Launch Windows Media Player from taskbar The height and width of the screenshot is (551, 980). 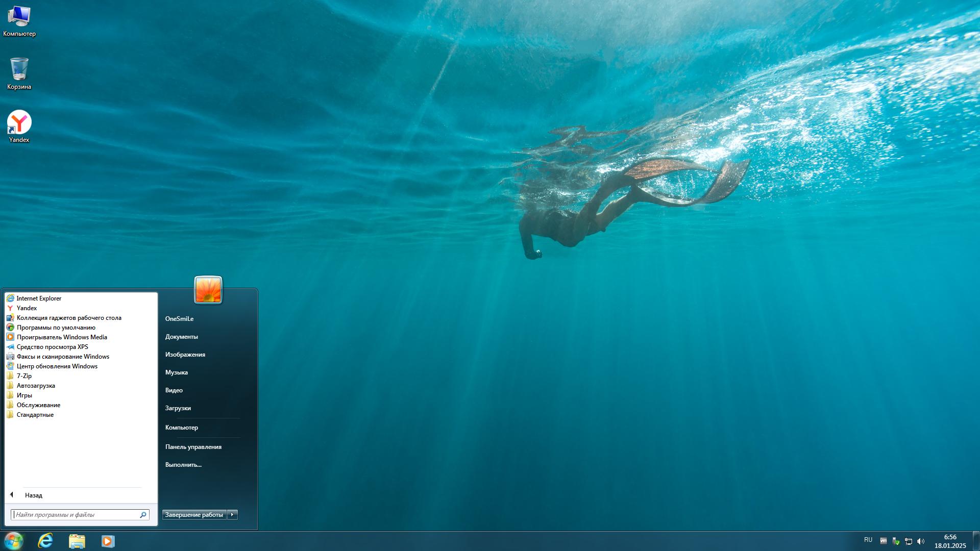(x=108, y=541)
